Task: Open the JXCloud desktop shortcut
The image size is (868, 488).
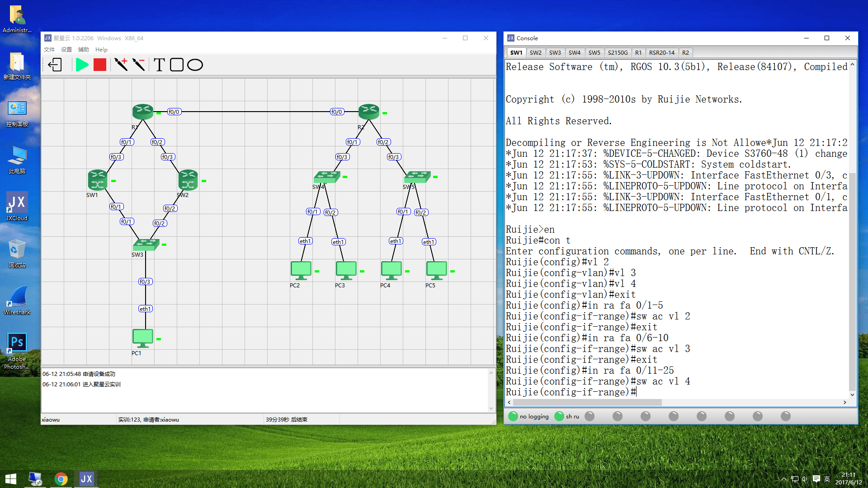Action: (17, 206)
